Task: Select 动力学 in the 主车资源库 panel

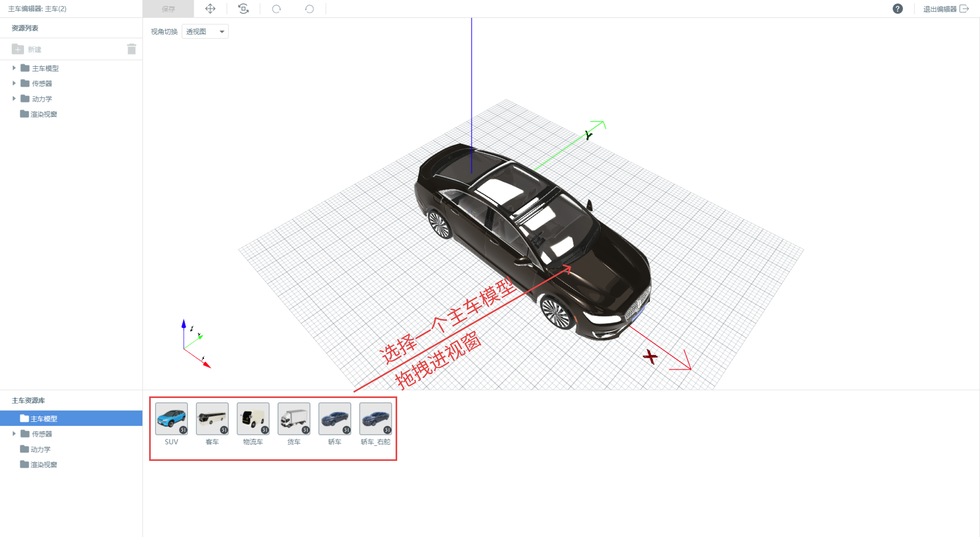Action: click(x=40, y=449)
